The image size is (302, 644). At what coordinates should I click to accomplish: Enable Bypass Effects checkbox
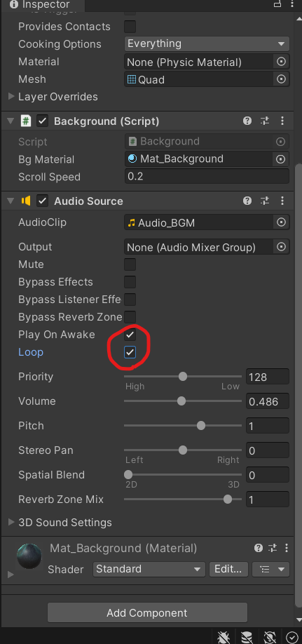[x=130, y=282]
